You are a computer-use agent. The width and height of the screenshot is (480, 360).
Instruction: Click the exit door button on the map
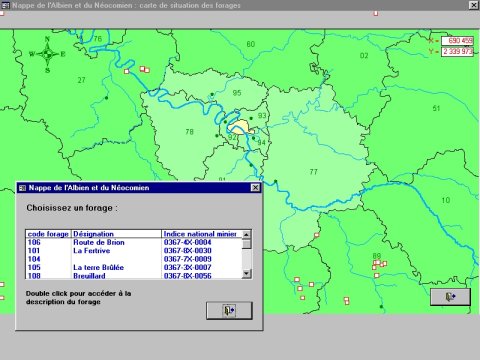[450, 297]
